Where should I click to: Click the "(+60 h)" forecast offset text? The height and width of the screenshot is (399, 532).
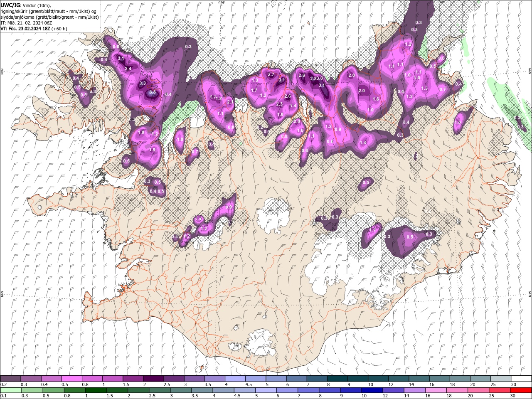(59, 29)
